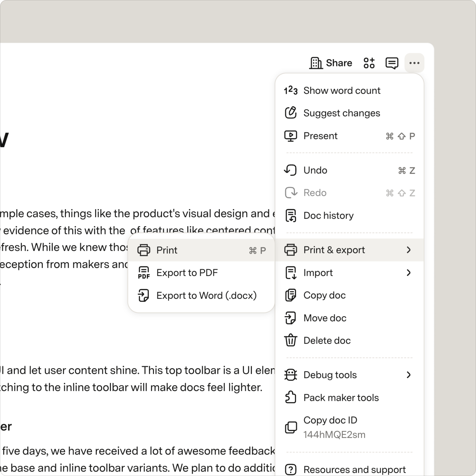Screen dimensions: 476x476
Task: Toggle Show word count
Action: pos(349,91)
